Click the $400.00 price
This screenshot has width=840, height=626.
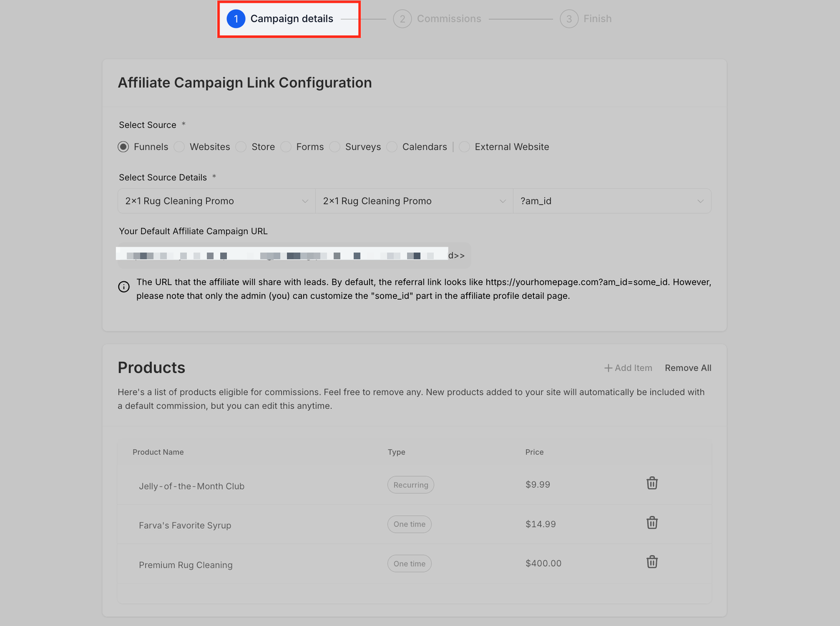[544, 563]
